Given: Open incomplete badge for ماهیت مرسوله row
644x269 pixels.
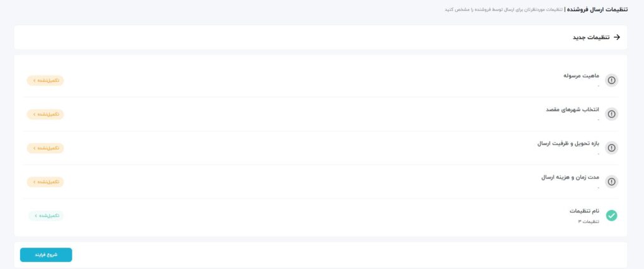Looking at the screenshot, I should coord(45,80).
